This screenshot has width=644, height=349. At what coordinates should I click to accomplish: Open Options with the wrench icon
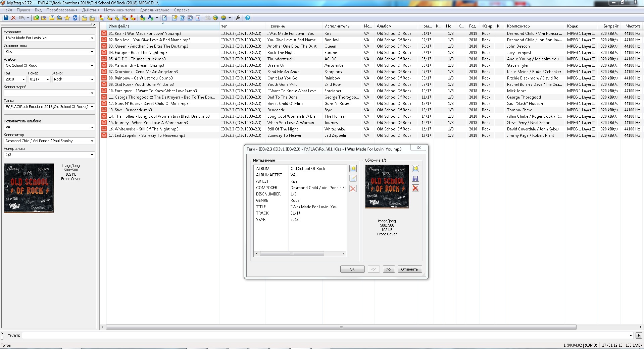(x=238, y=18)
